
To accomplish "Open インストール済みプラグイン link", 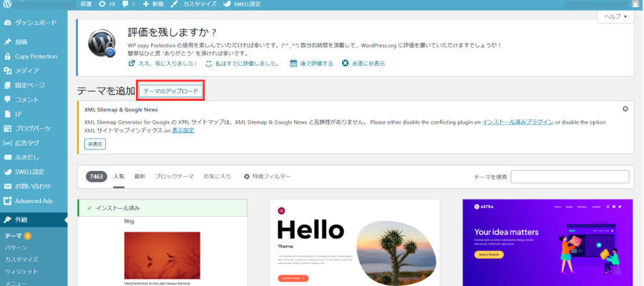I will [517, 122].
